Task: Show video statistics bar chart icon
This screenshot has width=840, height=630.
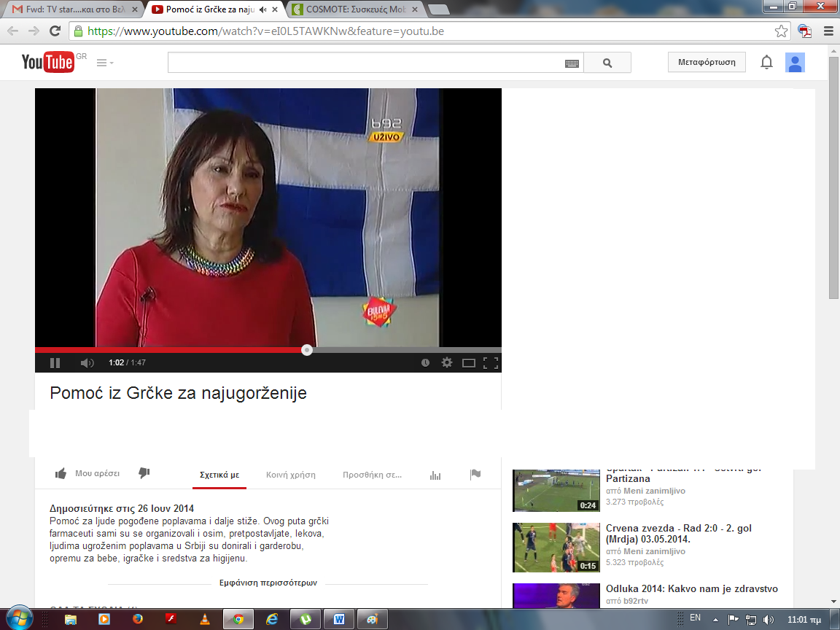Action: (435, 475)
